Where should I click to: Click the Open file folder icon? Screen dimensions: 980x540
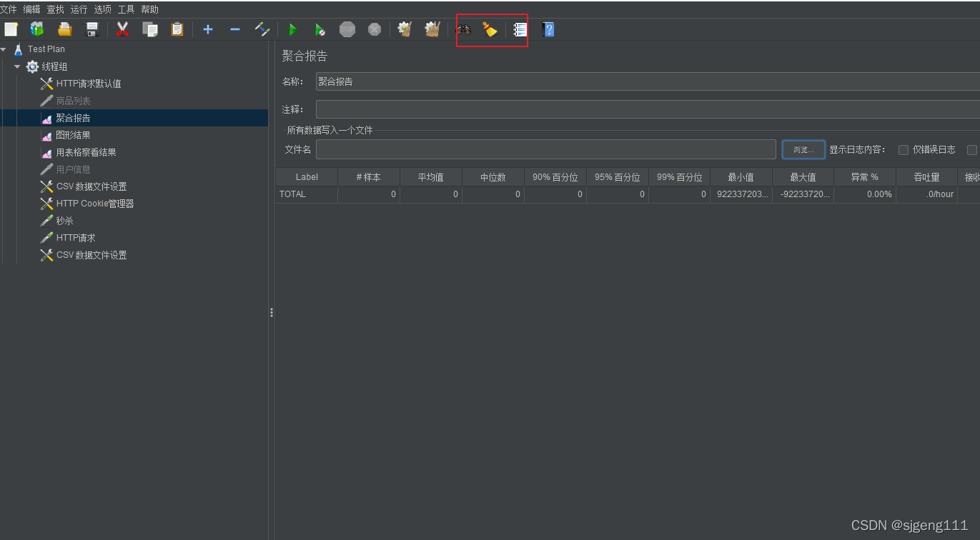65,29
